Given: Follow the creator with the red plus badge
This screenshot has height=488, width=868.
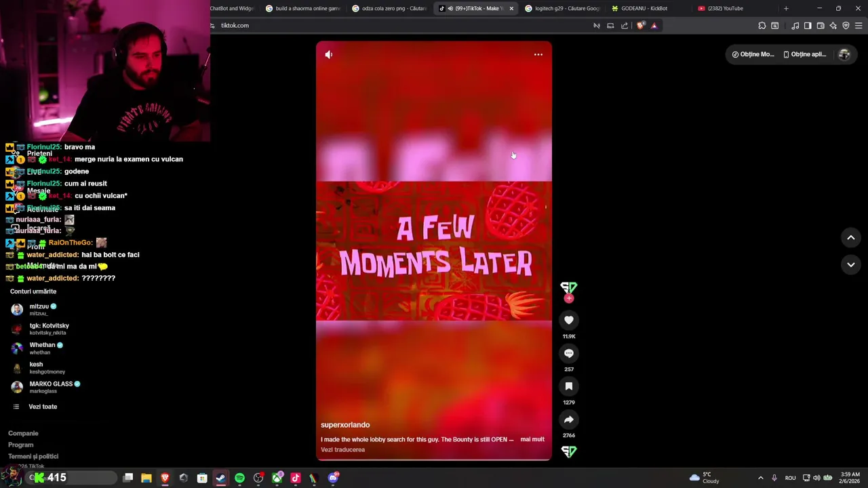Looking at the screenshot, I should 569,298.
